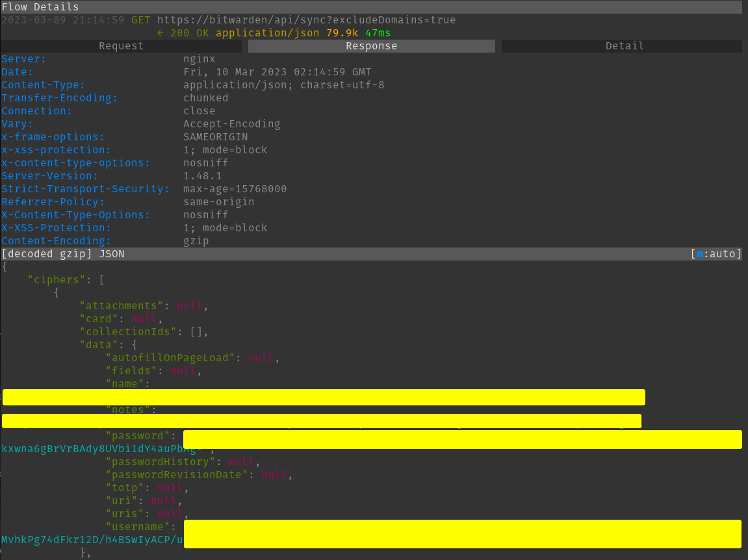Image resolution: width=748 pixels, height=560 pixels.
Task: Select the Response tab
Action: click(x=371, y=46)
